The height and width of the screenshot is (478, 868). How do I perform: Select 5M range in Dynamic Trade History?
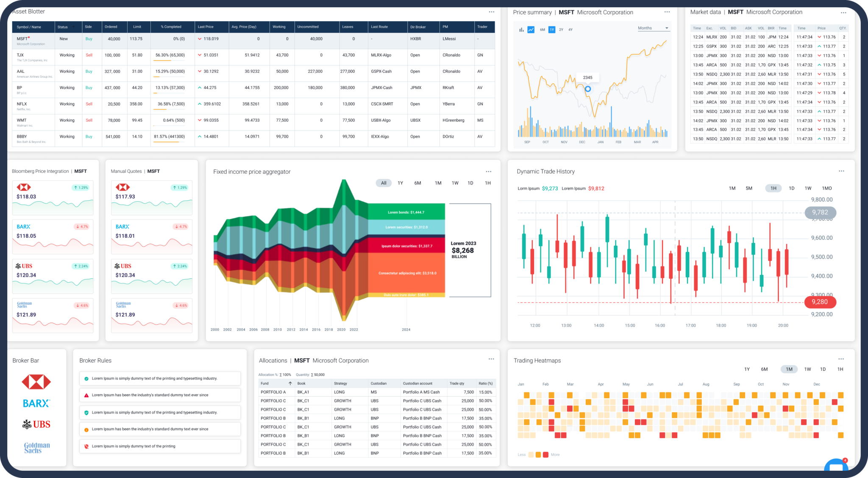pyautogui.click(x=749, y=188)
